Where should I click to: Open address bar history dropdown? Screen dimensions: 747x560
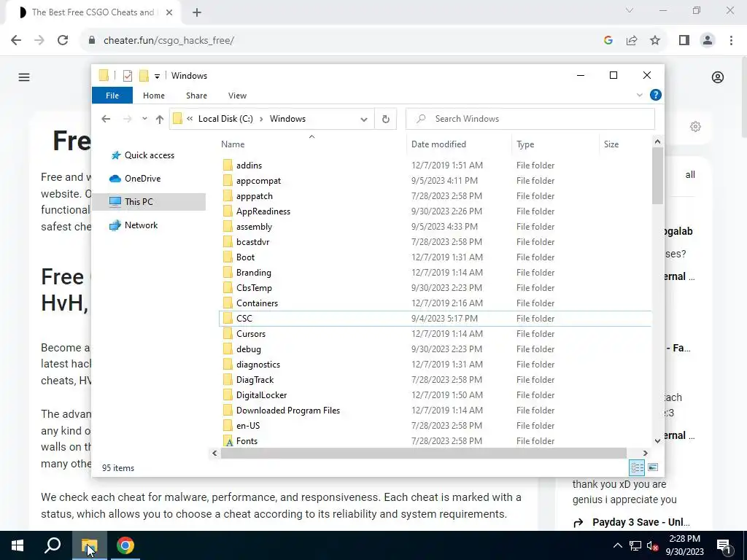tap(364, 119)
